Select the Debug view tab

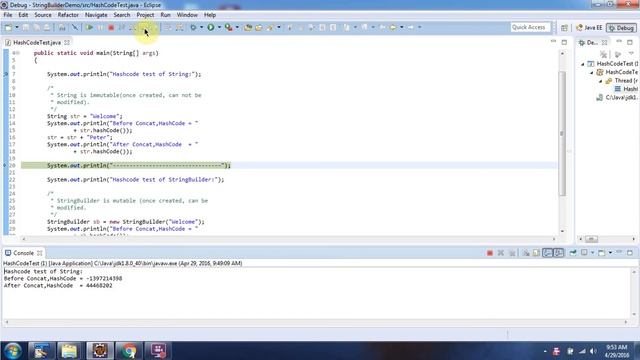click(592, 42)
